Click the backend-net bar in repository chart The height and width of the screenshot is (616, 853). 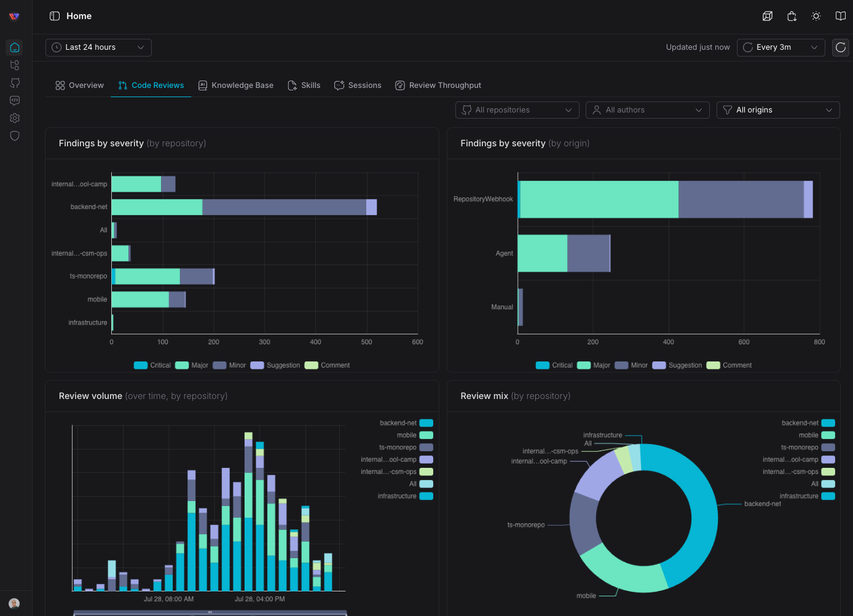coord(244,207)
